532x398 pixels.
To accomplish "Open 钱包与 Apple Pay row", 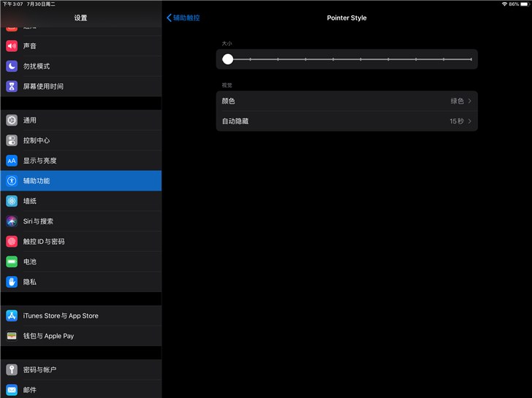I will (x=80, y=336).
